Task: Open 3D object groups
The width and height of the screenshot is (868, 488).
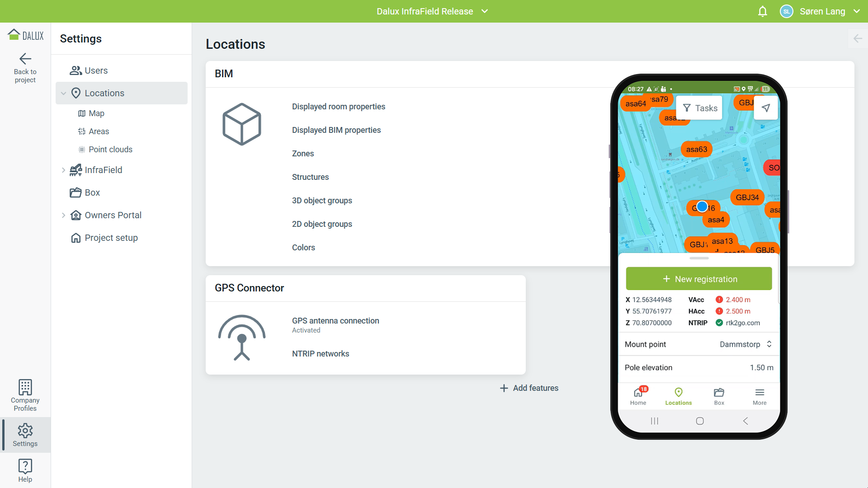Action: pos(322,201)
